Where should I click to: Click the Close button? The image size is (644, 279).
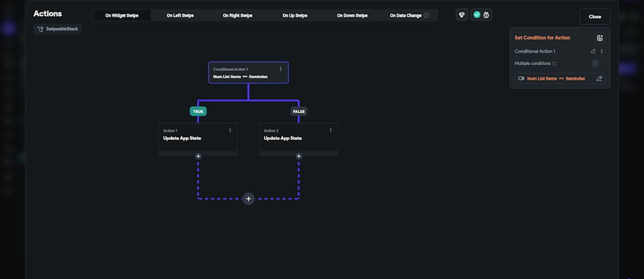[594, 17]
